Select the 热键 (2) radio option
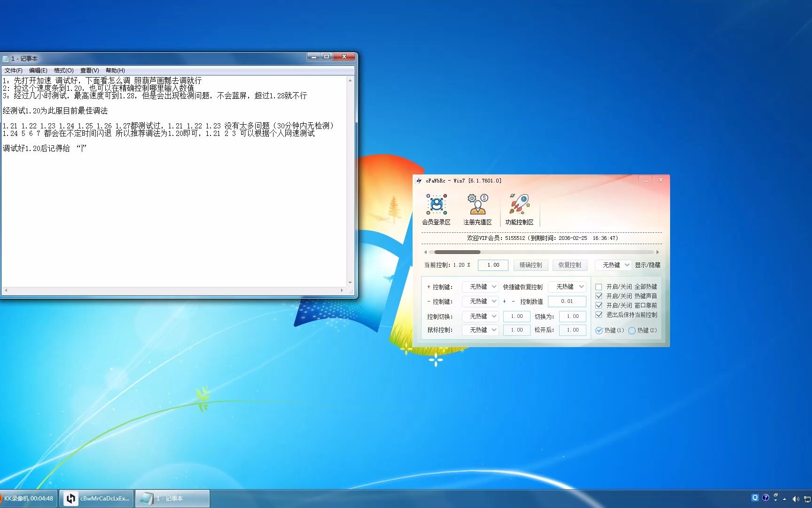Screen dimensions: 812x508 pos(632,331)
